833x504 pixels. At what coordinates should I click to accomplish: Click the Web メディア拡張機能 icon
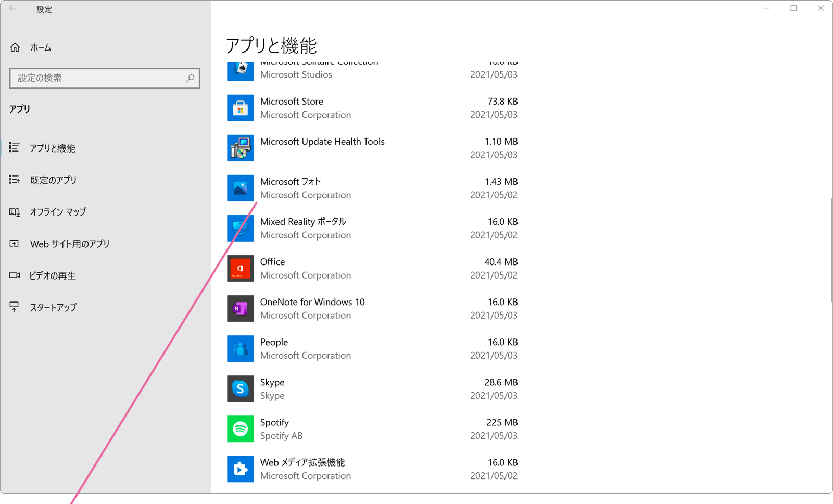(240, 469)
